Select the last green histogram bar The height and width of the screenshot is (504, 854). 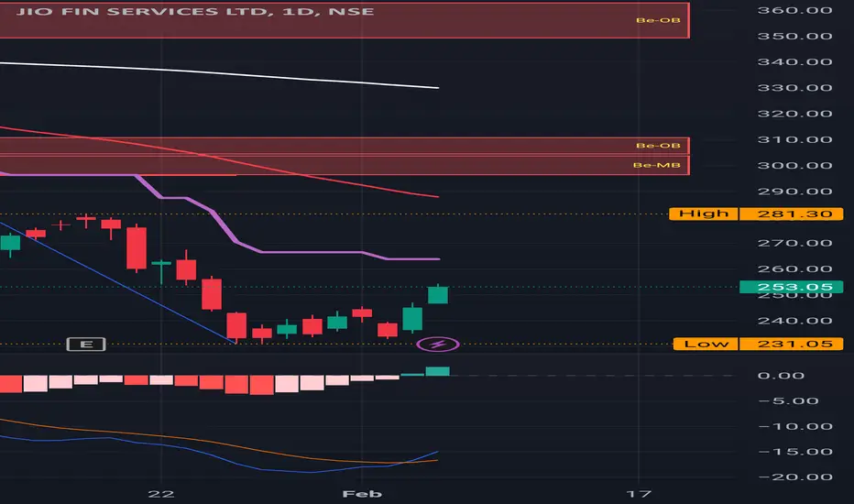click(x=438, y=372)
